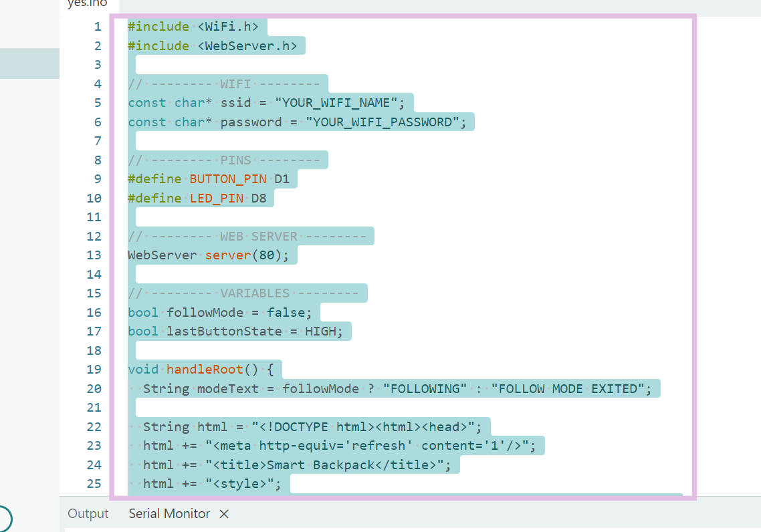
Task: Click the bool followMode = false; line
Action: pos(220,312)
